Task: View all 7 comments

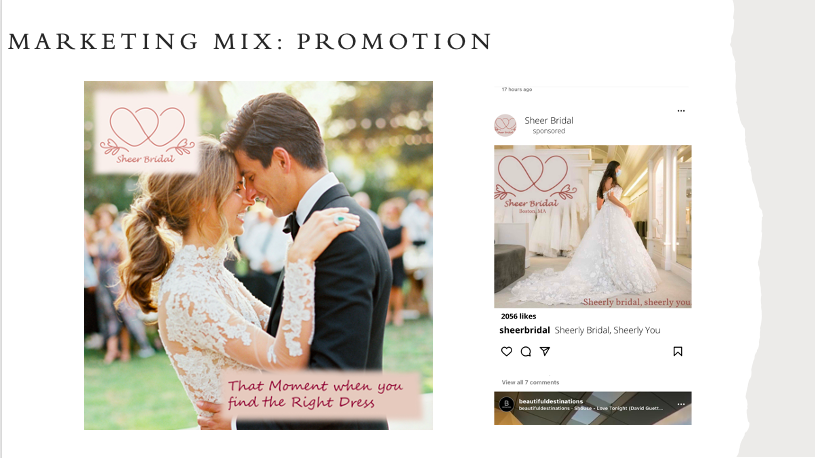Action: point(530,382)
